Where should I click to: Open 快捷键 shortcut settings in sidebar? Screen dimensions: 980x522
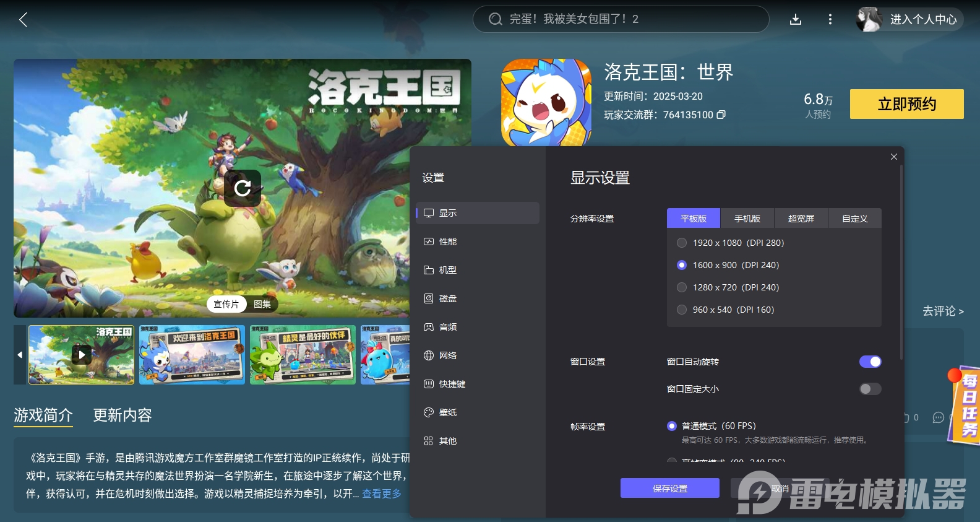[x=478, y=384]
